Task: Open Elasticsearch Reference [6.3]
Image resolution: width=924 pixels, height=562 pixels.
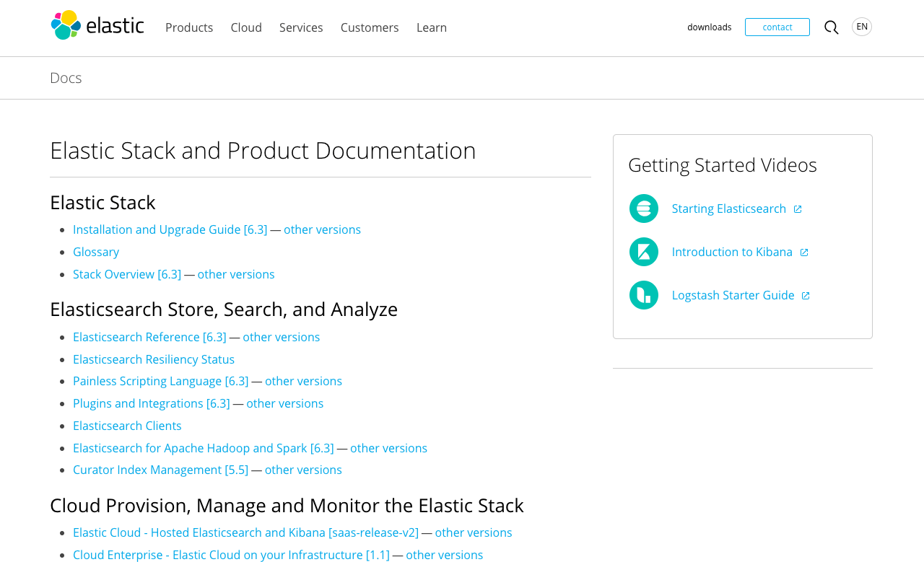Action: coord(149,337)
